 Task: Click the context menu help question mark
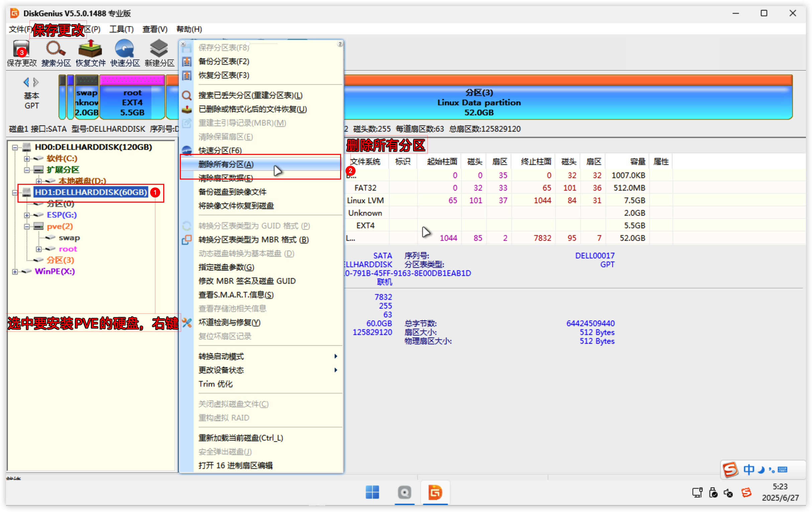(x=340, y=44)
